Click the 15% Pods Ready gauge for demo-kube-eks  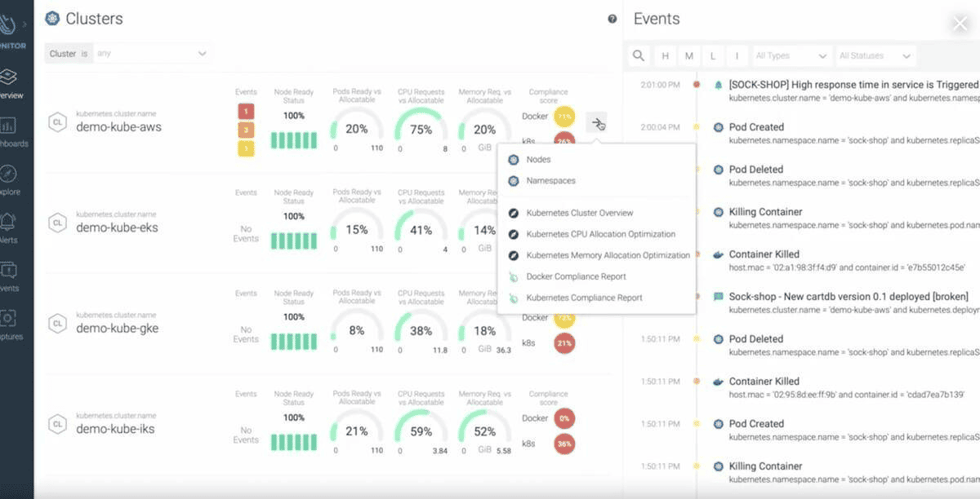click(x=357, y=228)
